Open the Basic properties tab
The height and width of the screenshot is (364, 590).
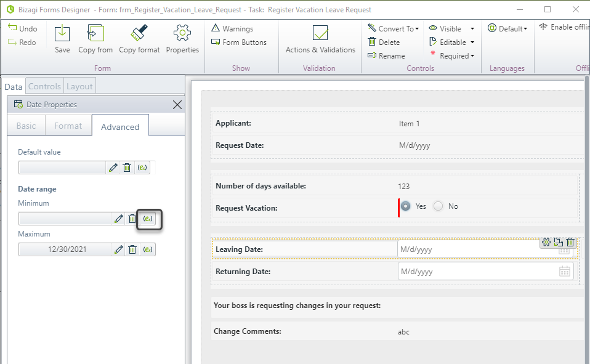click(26, 126)
